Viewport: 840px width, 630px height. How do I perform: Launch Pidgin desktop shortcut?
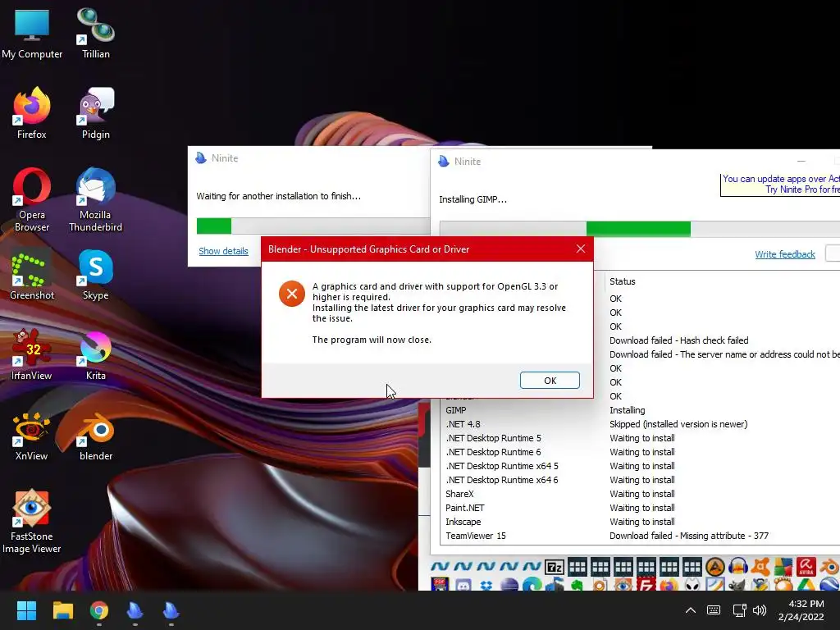click(96, 113)
